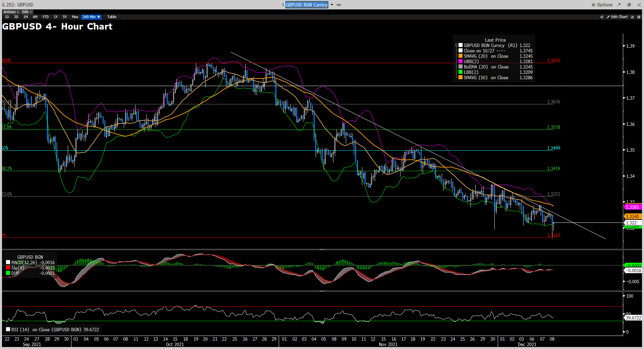Screen dimensions: 644x349
Task: Switch to Table view
Action: (x=112, y=17)
